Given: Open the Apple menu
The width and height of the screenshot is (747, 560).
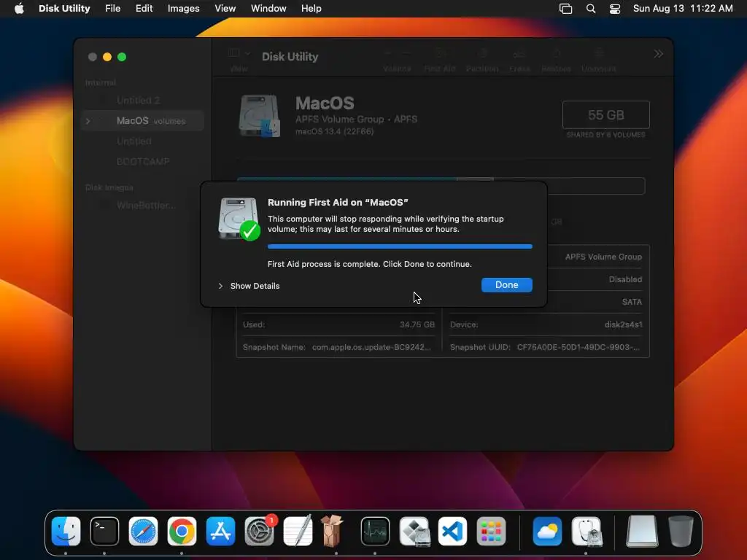Looking at the screenshot, I should tap(19, 9).
